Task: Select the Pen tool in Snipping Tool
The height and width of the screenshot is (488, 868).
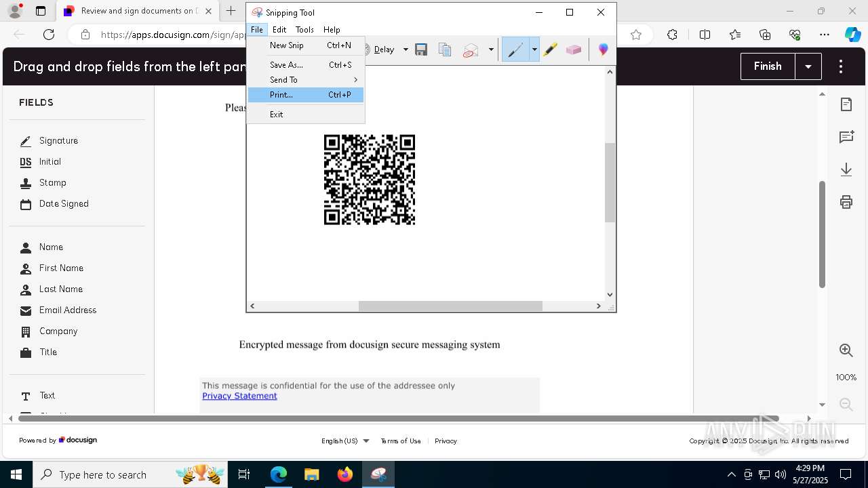Action: 515,49
